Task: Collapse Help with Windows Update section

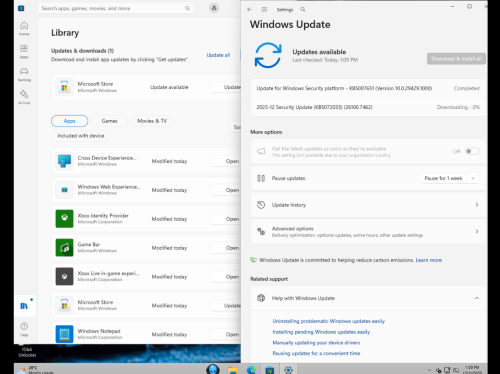Action: pyautogui.click(x=477, y=298)
